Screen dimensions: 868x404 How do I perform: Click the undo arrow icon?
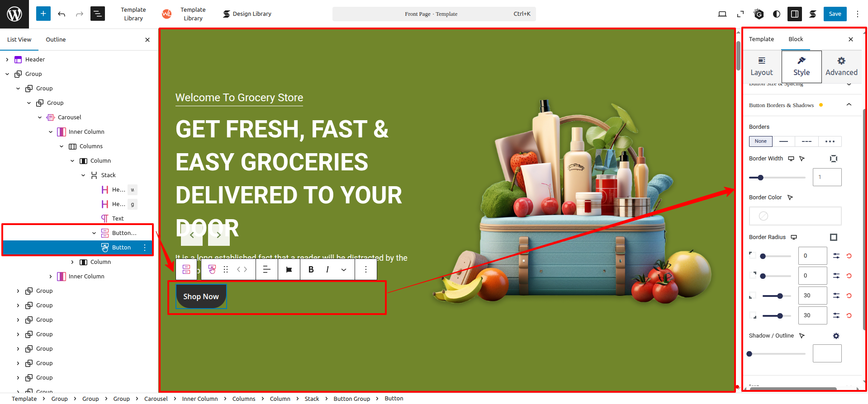click(x=62, y=14)
